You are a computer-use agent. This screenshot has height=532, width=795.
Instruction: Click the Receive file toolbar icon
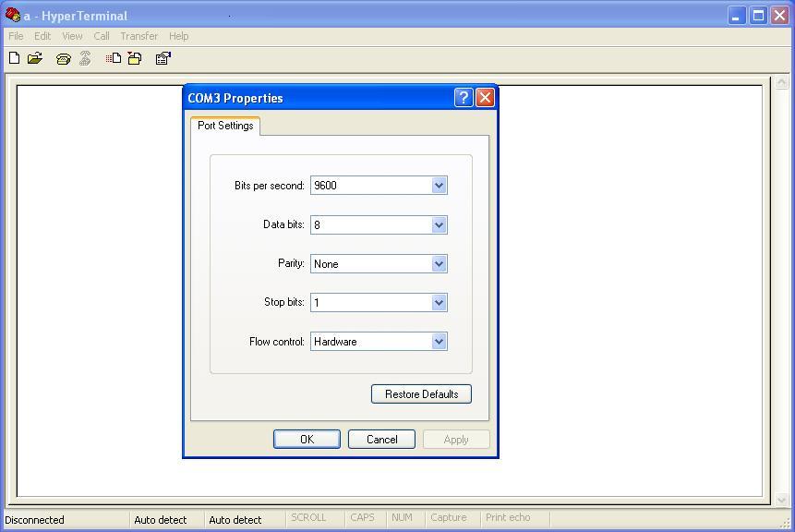tap(135, 58)
